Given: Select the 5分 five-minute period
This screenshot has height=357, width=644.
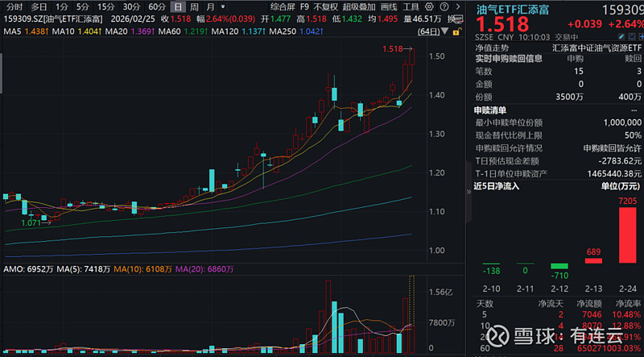Looking at the screenshot, I should (83, 6).
